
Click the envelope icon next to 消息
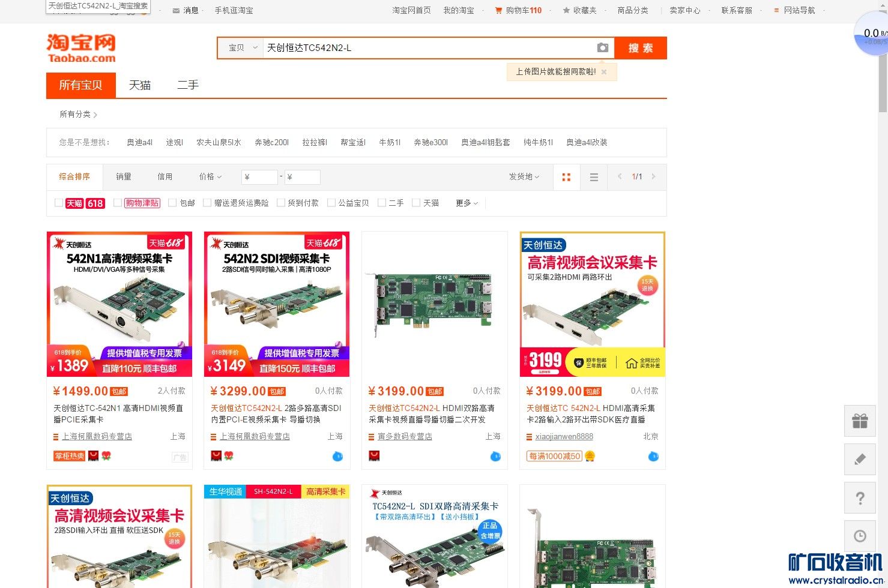176,10
